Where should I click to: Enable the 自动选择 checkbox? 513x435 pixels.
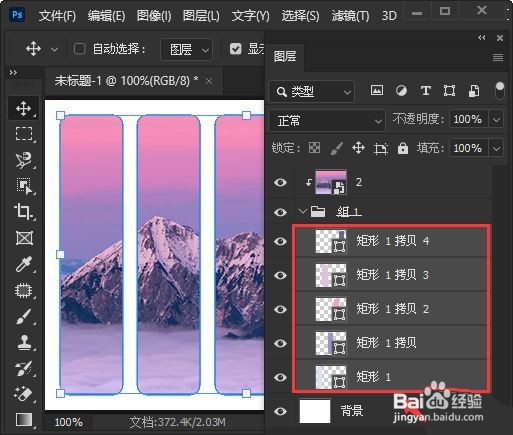tap(79, 49)
